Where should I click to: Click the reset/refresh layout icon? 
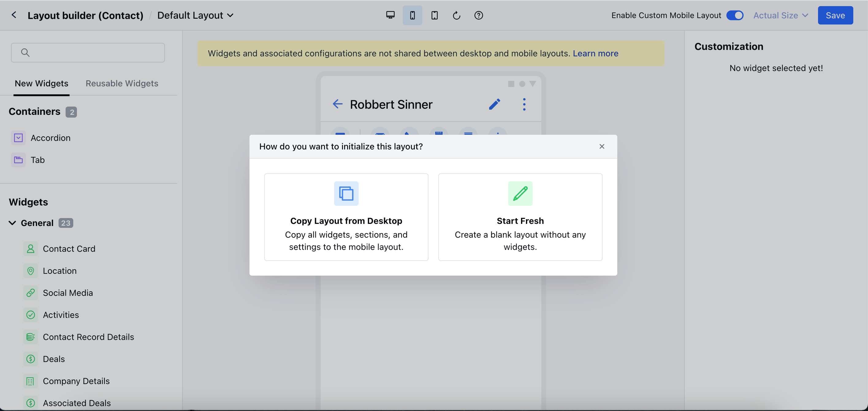(x=456, y=16)
